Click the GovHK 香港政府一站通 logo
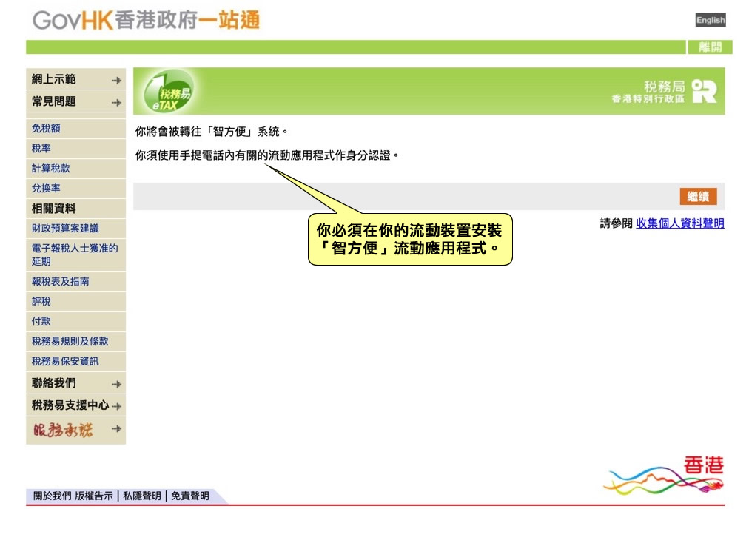The height and width of the screenshot is (560, 749). click(146, 21)
